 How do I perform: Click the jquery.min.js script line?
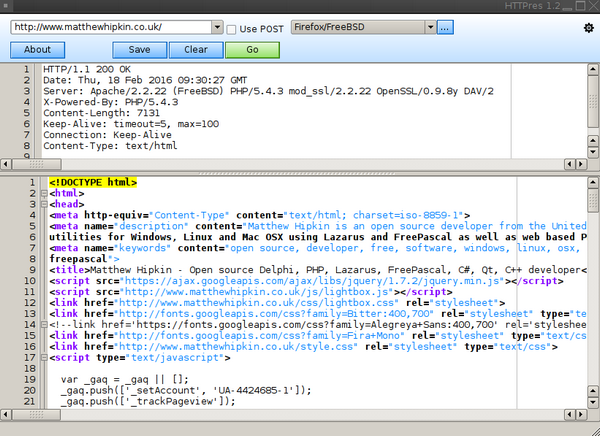(x=306, y=281)
